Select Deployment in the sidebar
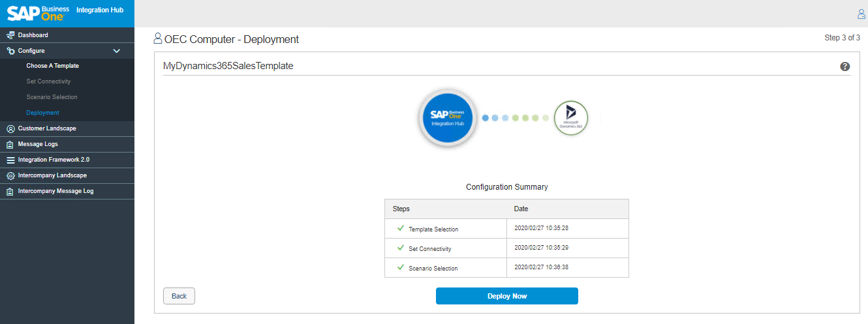This screenshot has width=868, height=324. (42, 113)
